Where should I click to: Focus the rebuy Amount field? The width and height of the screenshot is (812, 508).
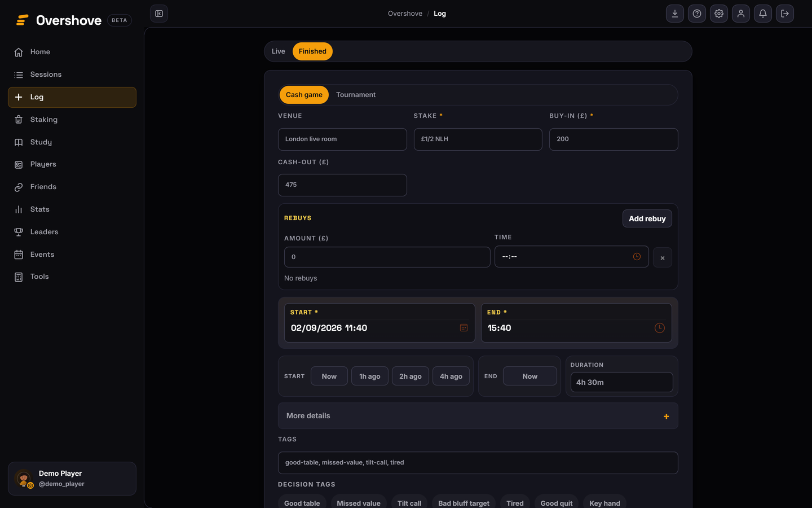(x=387, y=257)
